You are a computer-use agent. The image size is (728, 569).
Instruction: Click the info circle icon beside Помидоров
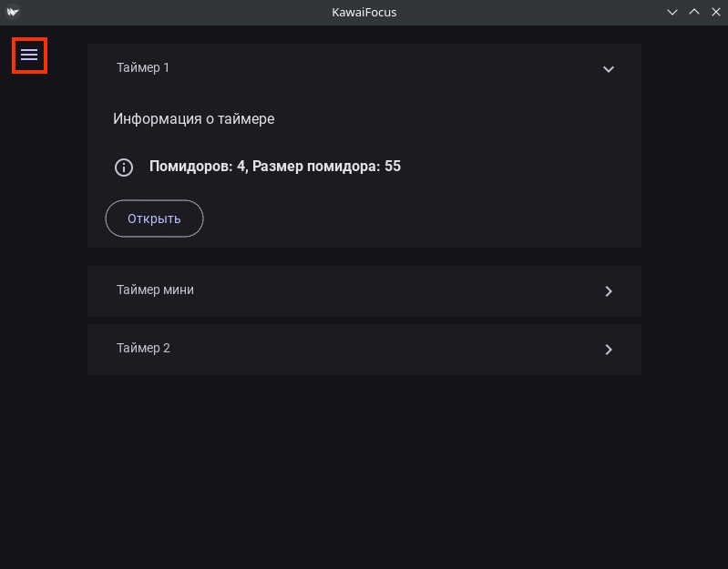click(x=124, y=168)
